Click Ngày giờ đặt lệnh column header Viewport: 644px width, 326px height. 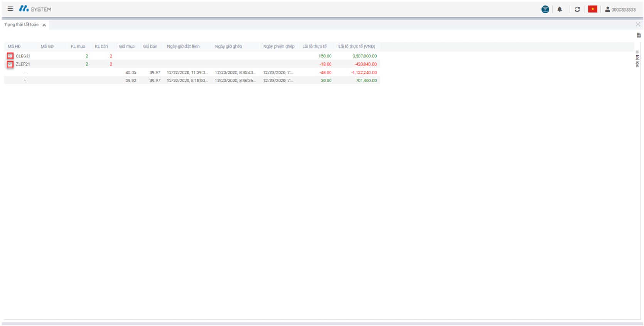tap(183, 47)
